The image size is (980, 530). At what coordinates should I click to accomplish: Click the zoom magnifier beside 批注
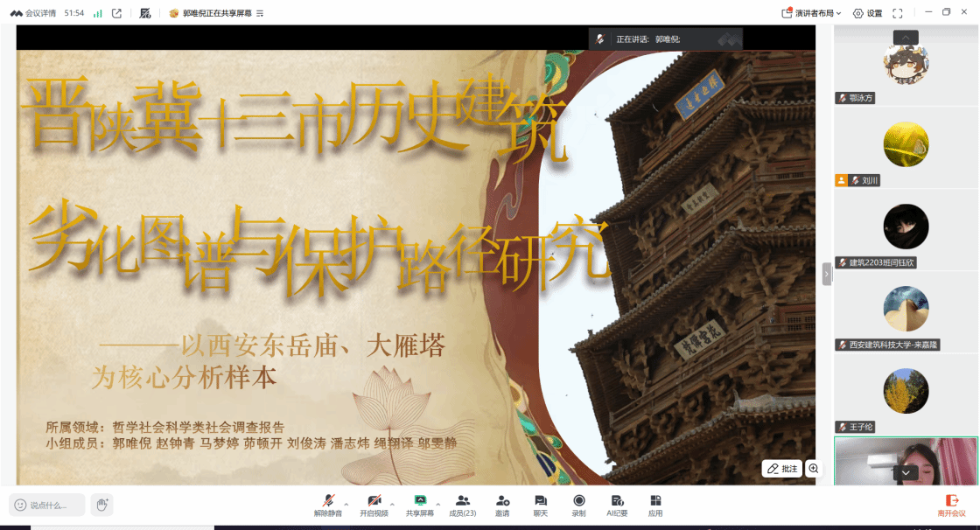pos(814,469)
